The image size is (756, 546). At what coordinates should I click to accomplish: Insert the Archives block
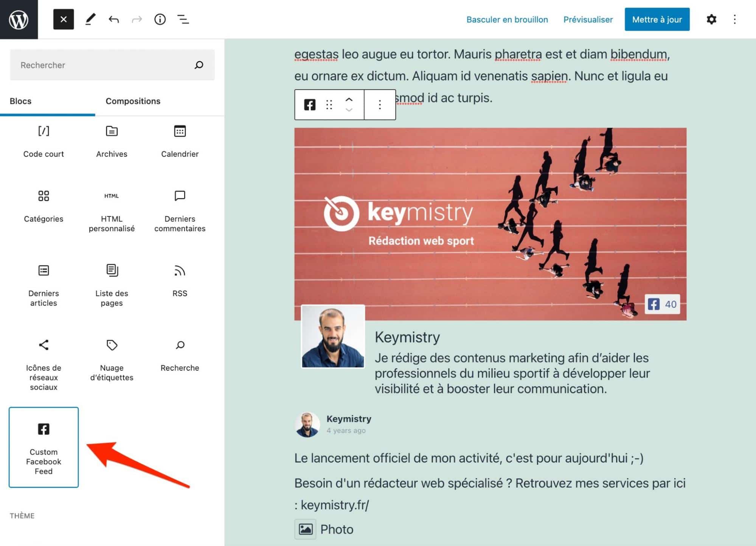[112, 142]
